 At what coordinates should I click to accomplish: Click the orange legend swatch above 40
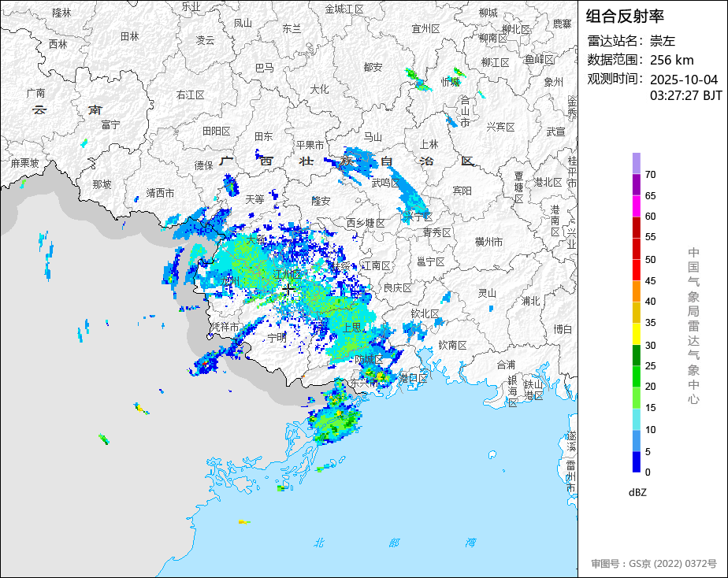(x=636, y=291)
